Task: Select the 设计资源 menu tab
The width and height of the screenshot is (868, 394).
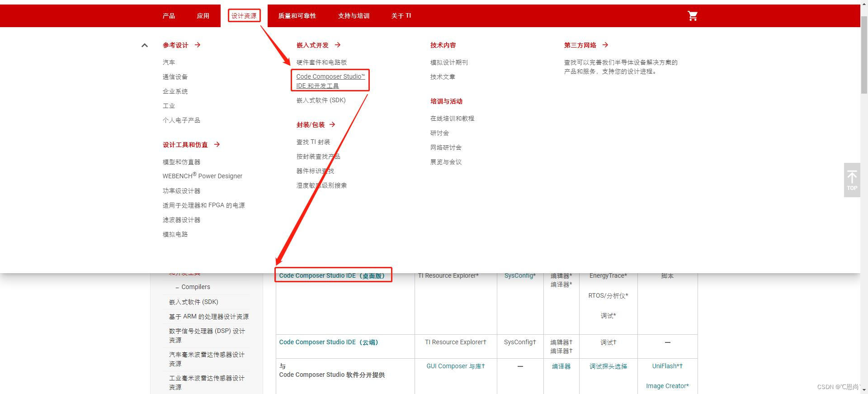Action: point(244,16)
